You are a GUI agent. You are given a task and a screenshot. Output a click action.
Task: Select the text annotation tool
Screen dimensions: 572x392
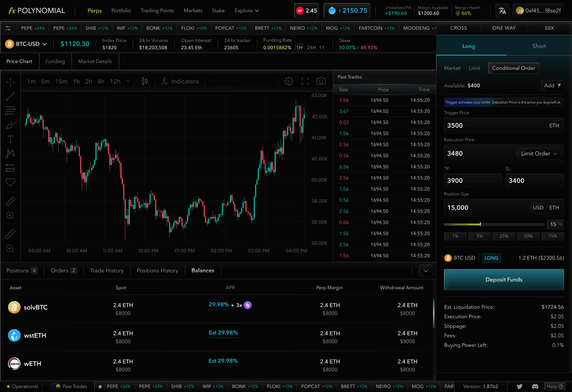(10, 139)
